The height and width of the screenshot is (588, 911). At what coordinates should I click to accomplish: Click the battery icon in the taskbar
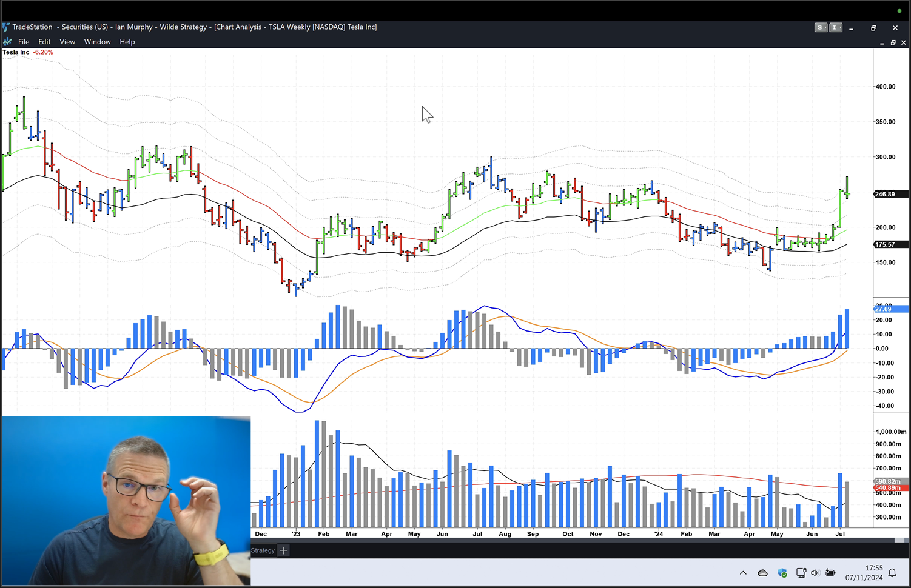click(830, 572)
